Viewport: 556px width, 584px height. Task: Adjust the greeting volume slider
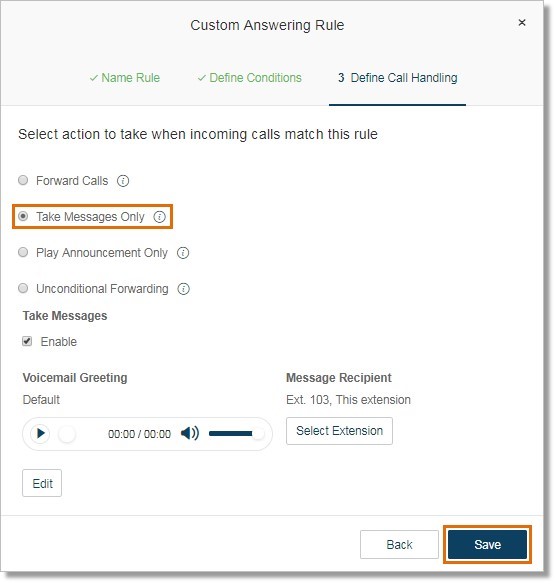click(x=236, y=434)
